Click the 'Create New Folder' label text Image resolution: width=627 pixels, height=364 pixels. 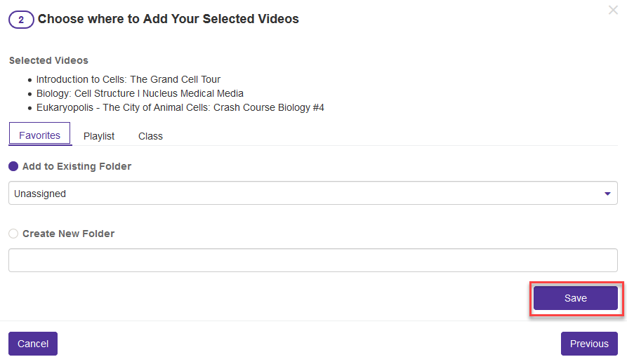[x=68, y=234]
